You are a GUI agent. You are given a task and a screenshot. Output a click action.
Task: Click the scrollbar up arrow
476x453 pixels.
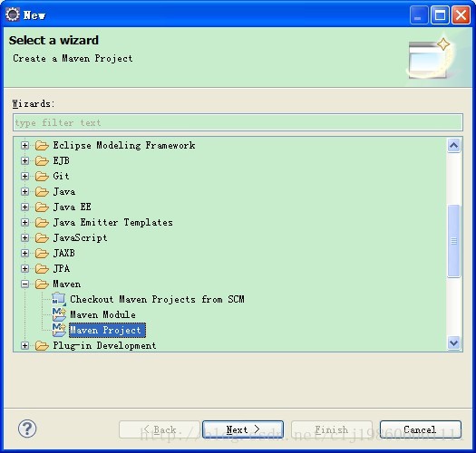pos(454,146)
